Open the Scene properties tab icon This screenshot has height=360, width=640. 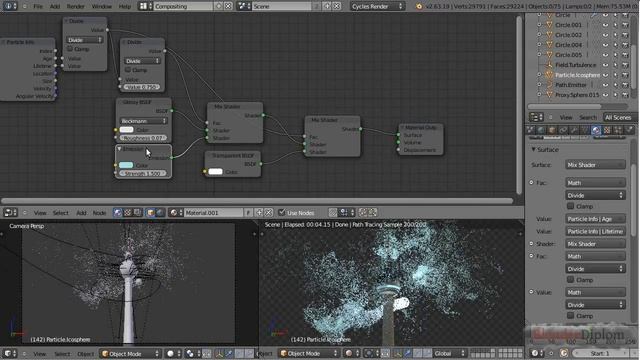click(x=530, y=130)
